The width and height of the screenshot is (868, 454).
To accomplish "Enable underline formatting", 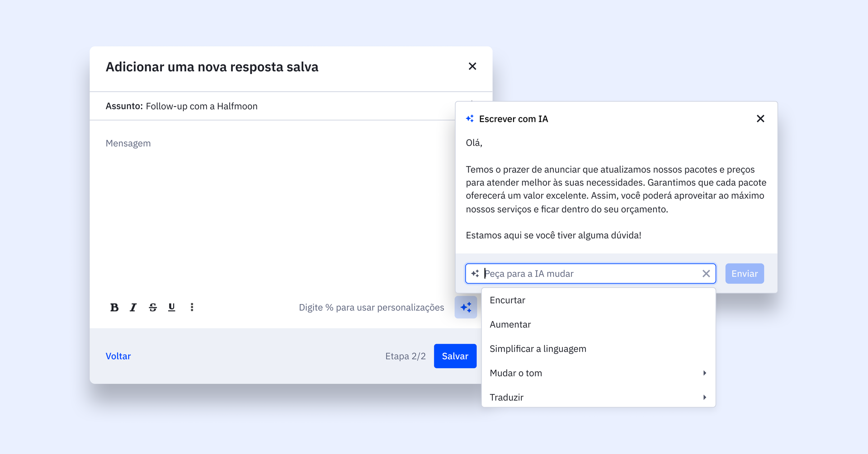I will [x=172, y=308].
